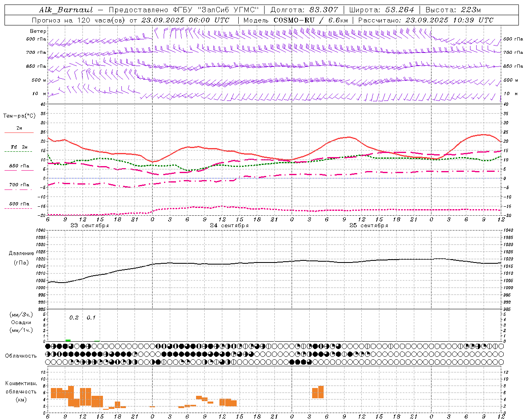Click the 'Конвективн.' convective cloud label
Screen dimensions: 525x420
click(21, 383)
